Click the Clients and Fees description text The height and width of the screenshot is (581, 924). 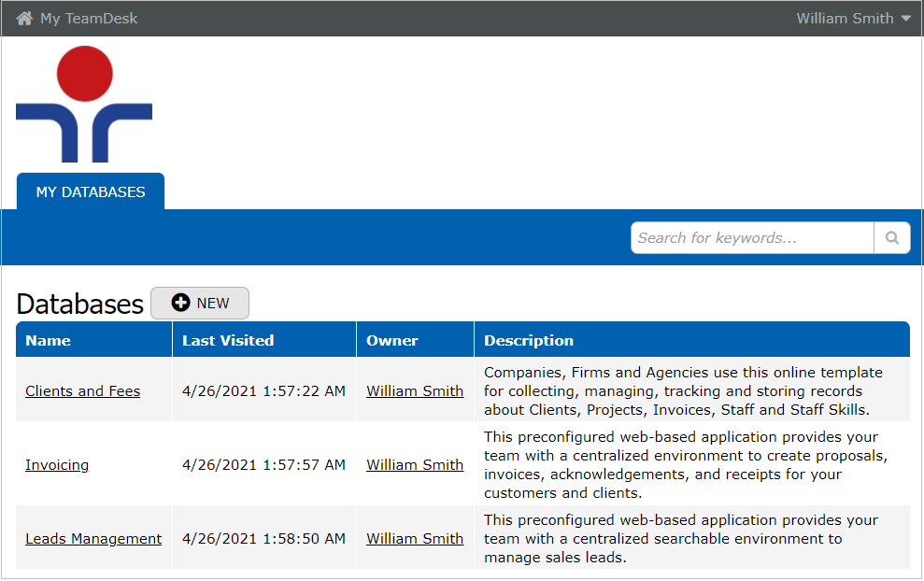click(684, 391)
